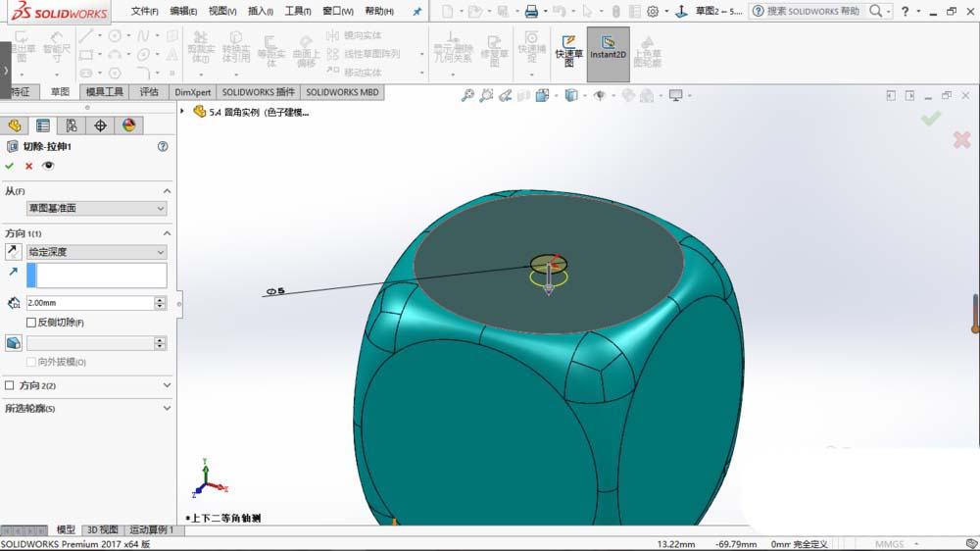
Task: Click the Print icon in top toolbar
Action: (x=531, y=11)
